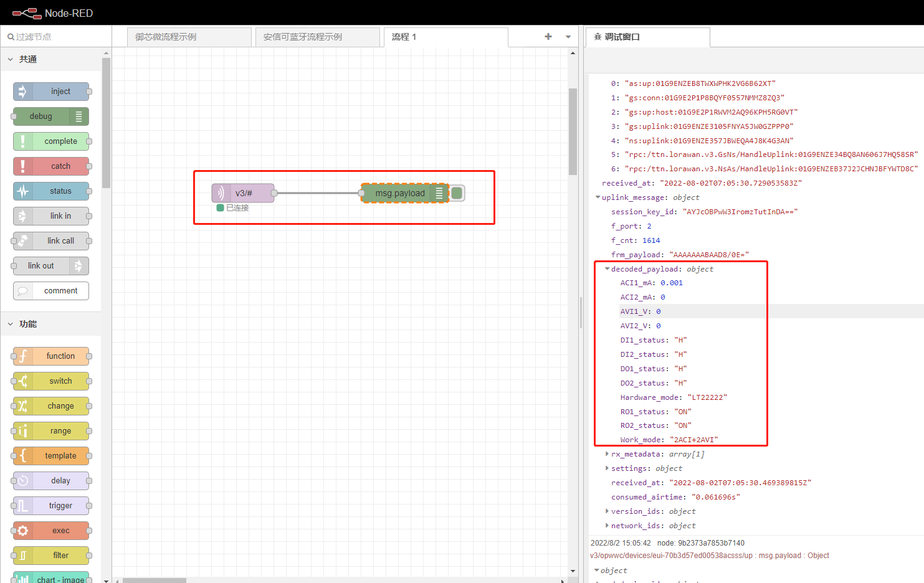Add a new flow with plus button
Viewport: 924px width, 583px height.
click(x=548, y=37)
